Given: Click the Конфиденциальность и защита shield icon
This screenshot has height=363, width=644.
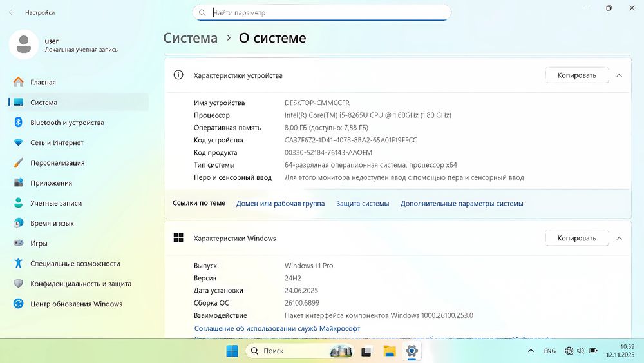Looking at the screenshot, I should coord(19,283).
